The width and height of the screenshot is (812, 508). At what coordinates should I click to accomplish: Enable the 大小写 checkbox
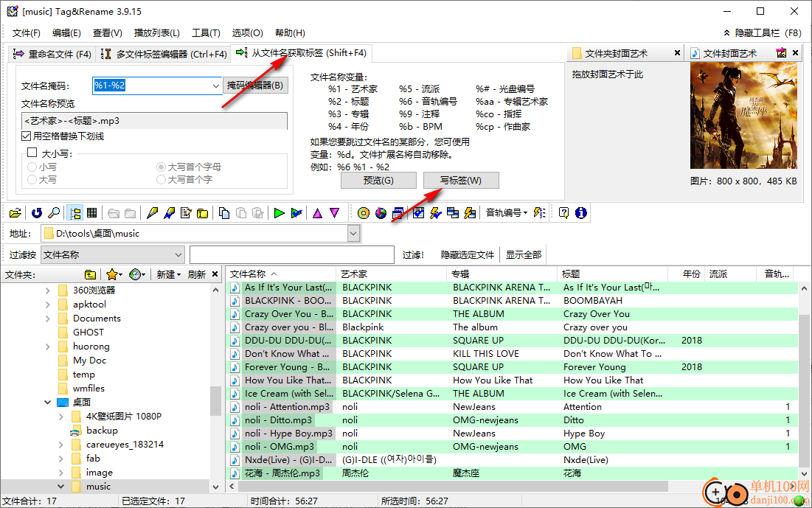tap(32, 153)
